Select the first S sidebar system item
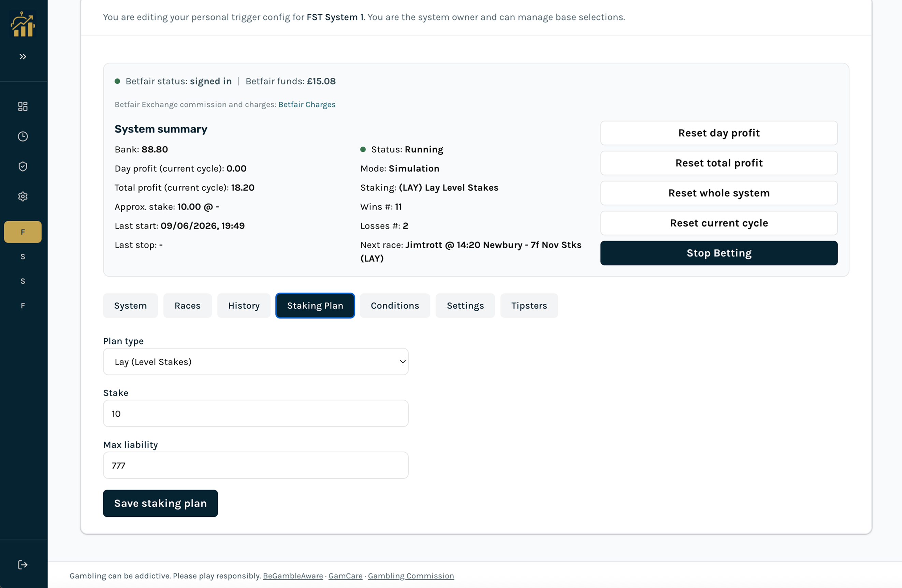This screenshot has width=902, height=588. pos(23,256)
